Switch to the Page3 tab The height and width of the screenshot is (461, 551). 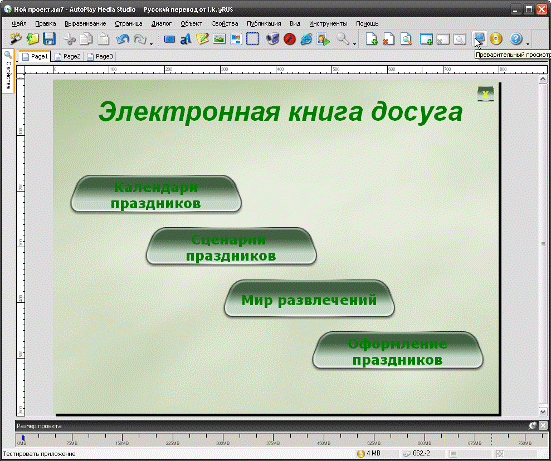click(x=101, y=57)
